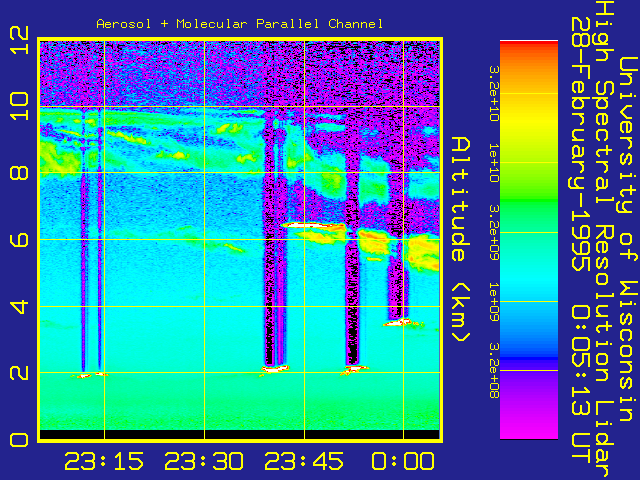
Task: Click the '28-February-1995' date text
Action: coord(580,144)
